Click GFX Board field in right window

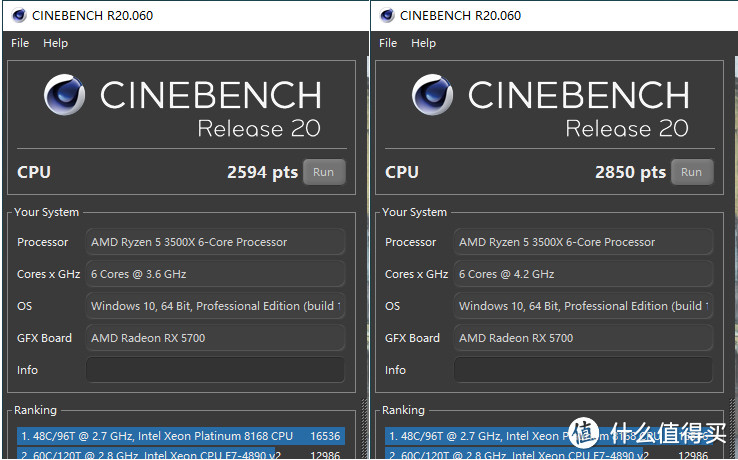[x=583, y=338]
